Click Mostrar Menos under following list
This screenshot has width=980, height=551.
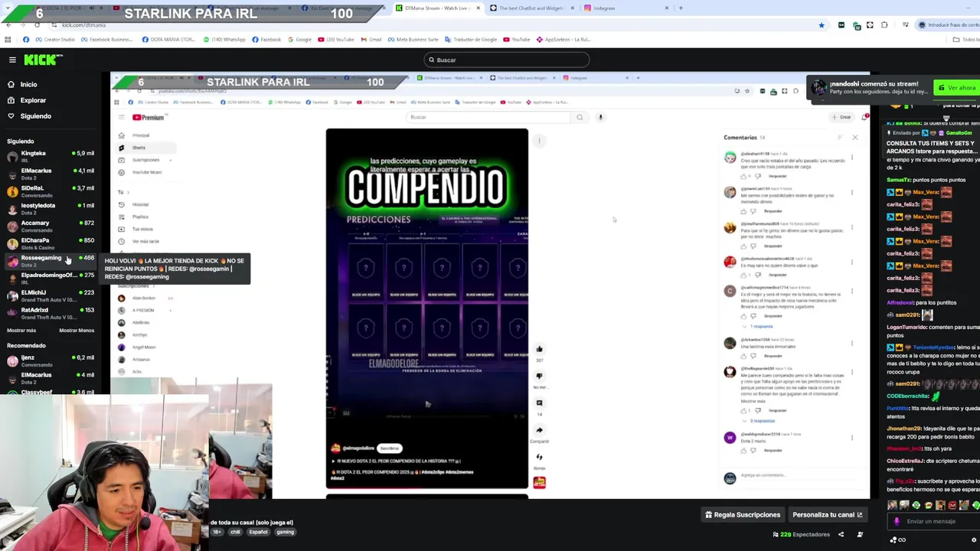(x=77, y=331)
